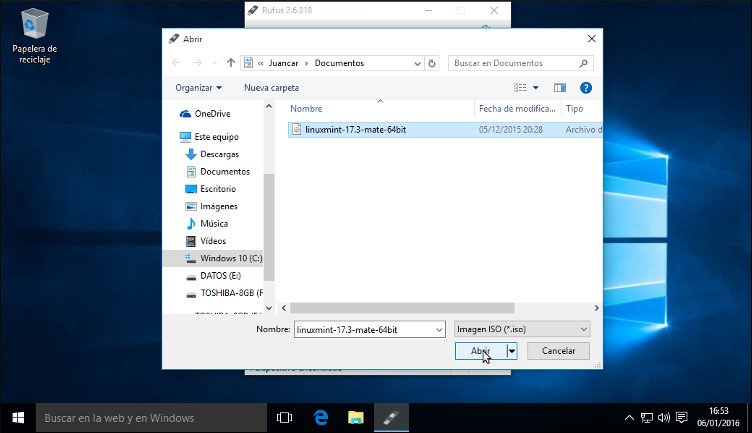Go up one folder level with the up arrow
The image size is (752, 433).
tap(231, 63)
